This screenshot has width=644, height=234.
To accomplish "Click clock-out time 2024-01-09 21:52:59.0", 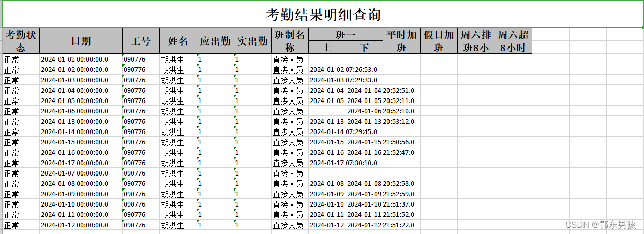I will (x=381, y=194).
